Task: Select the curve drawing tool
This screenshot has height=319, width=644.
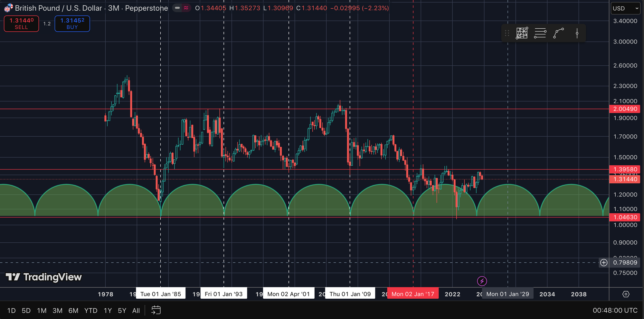Action: [x=558, y=33]
